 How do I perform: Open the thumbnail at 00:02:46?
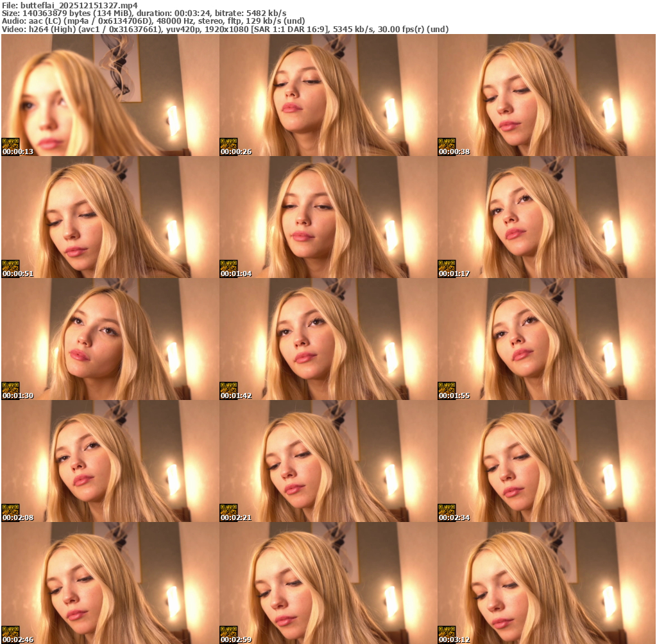[110, 583]
